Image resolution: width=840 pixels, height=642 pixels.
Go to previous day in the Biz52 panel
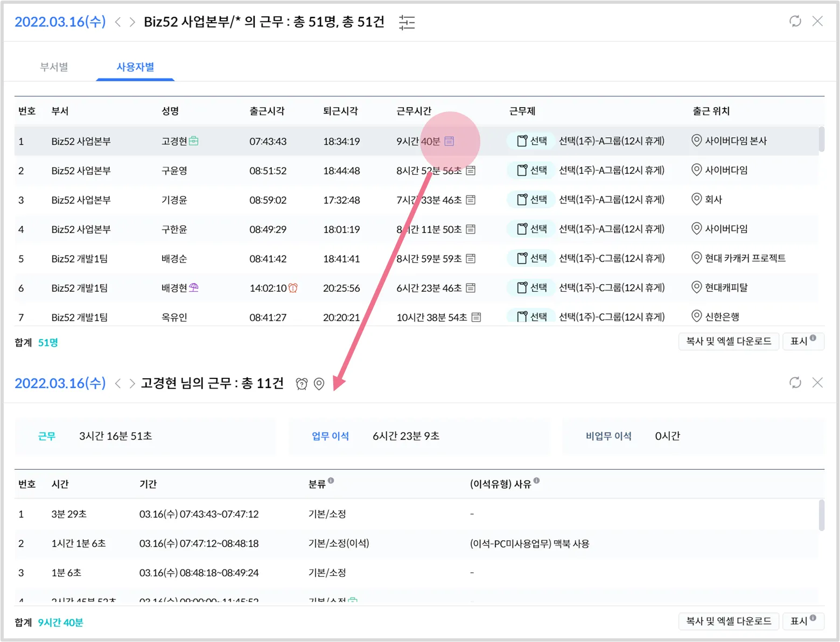tap(118, 22)
